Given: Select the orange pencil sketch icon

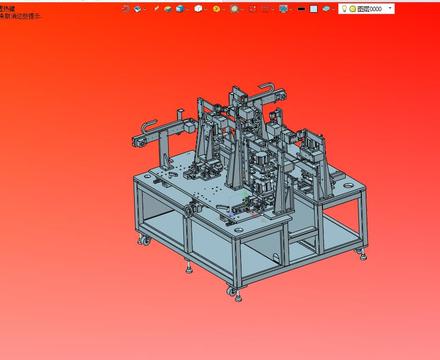Looking at the screenshot, I should 156,9.
